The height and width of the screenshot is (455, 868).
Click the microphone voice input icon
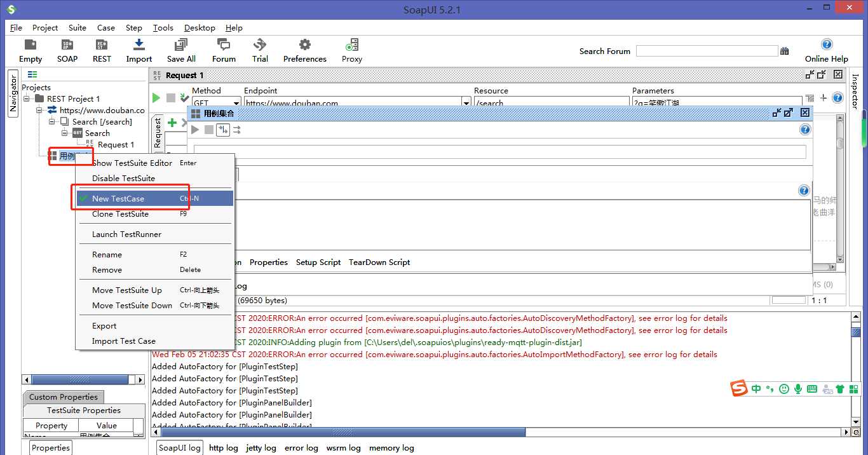798,388
